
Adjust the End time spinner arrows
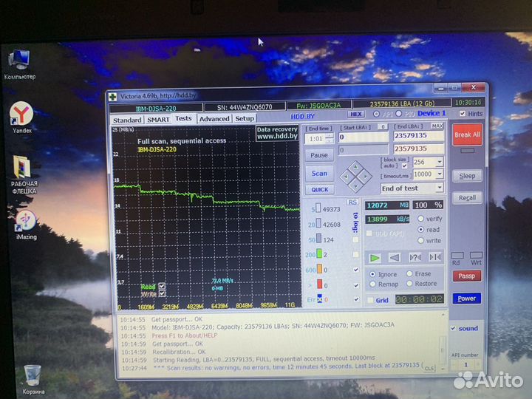click(x=330, y=138)
